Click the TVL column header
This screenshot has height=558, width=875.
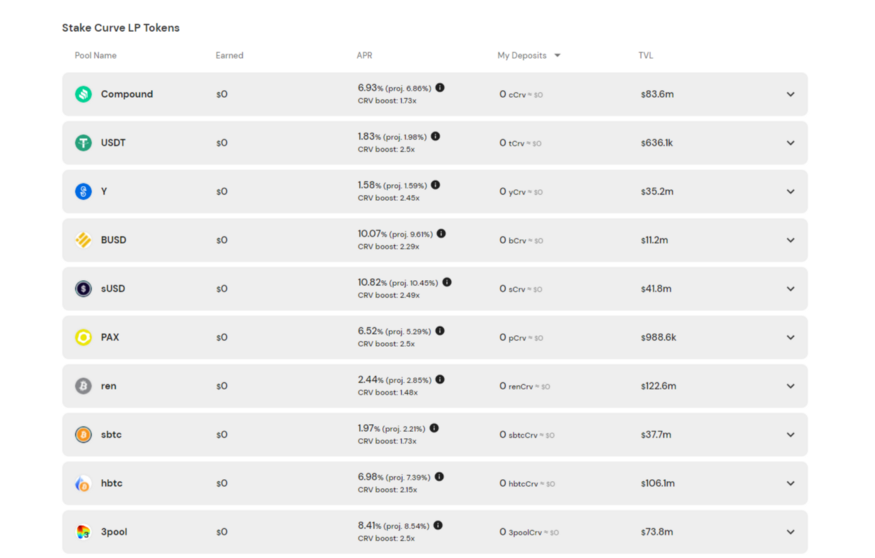pos(646,56)
